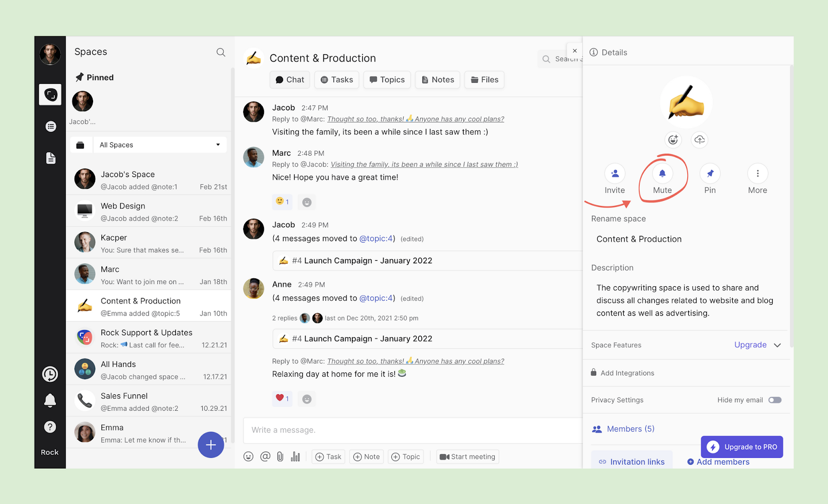
Task: Expand the Members (5) list
Action: coord(630,429)
